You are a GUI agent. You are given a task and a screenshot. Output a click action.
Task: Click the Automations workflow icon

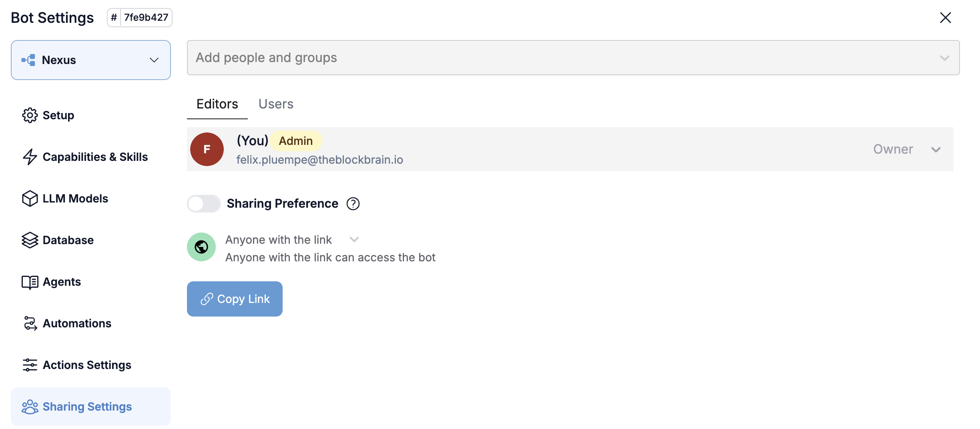[30, 323]
